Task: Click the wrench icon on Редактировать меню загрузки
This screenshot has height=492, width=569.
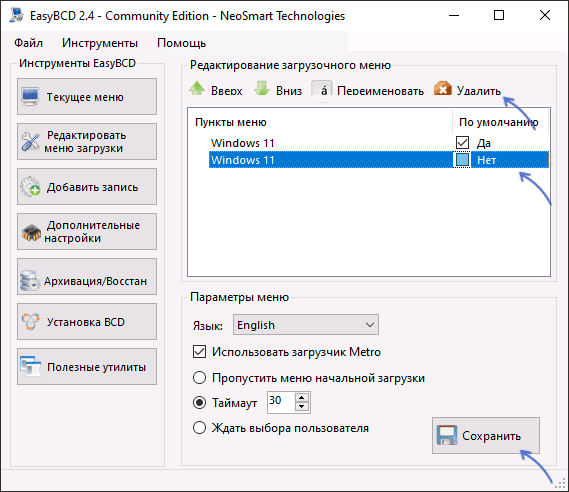Action: [x=30, y=142]
